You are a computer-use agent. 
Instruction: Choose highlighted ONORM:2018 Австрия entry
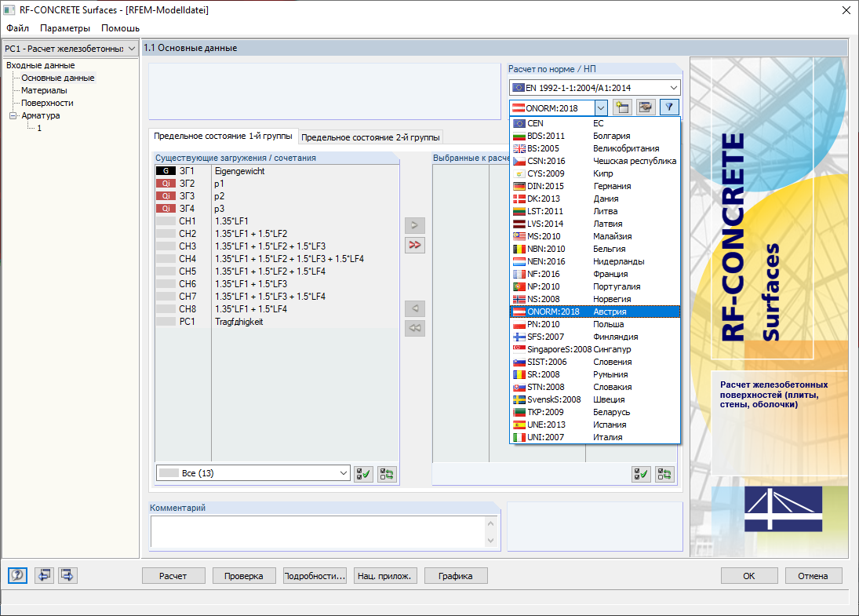[595, 312]
